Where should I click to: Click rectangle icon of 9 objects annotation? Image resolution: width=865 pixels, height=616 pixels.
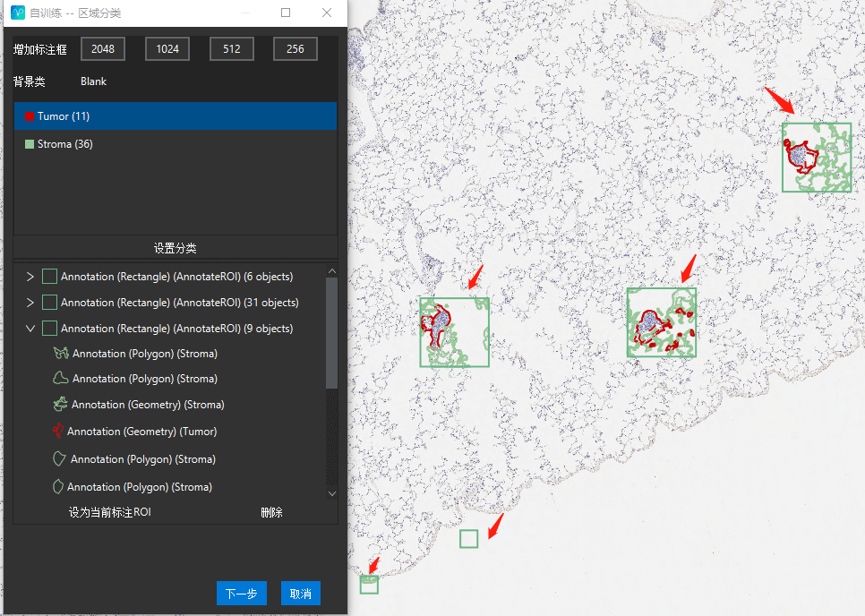point(50,329)
